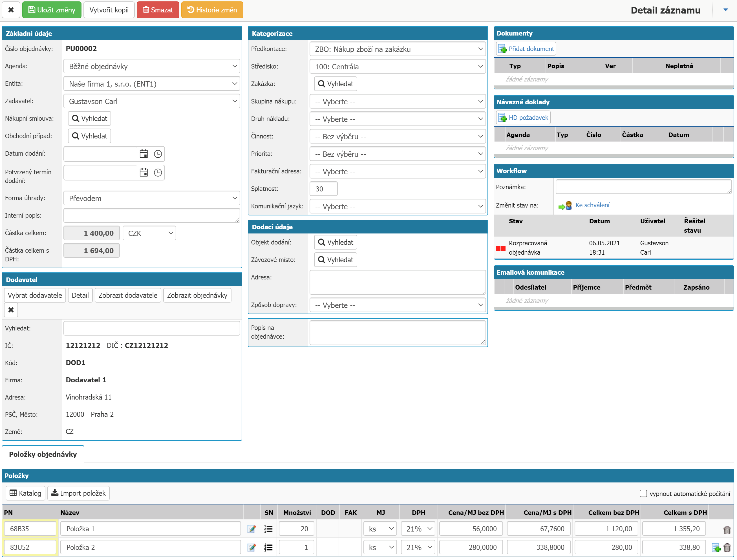Open Priorita dropdown
The image size is (737, 560).
tap(397, 154)
